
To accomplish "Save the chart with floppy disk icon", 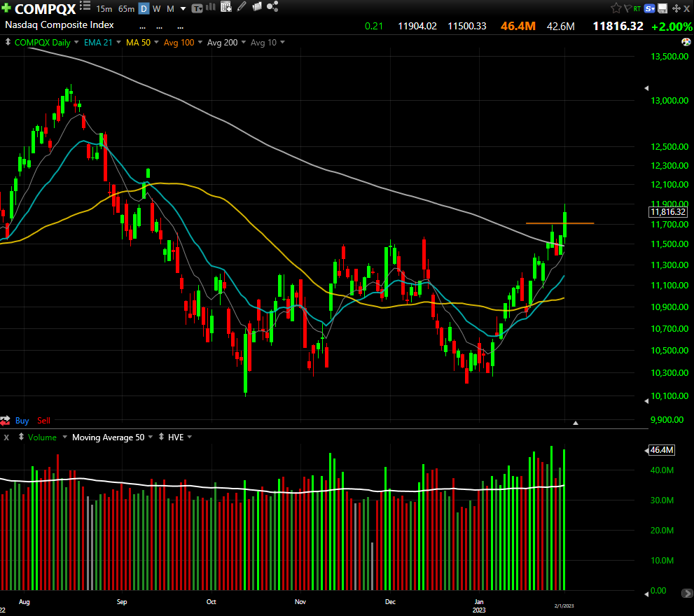I will tap(662, 8).
